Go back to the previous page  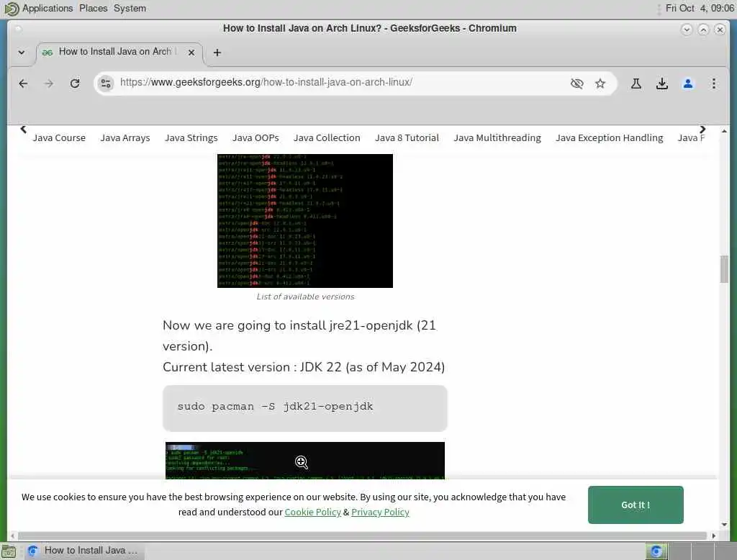coord(23,83)
